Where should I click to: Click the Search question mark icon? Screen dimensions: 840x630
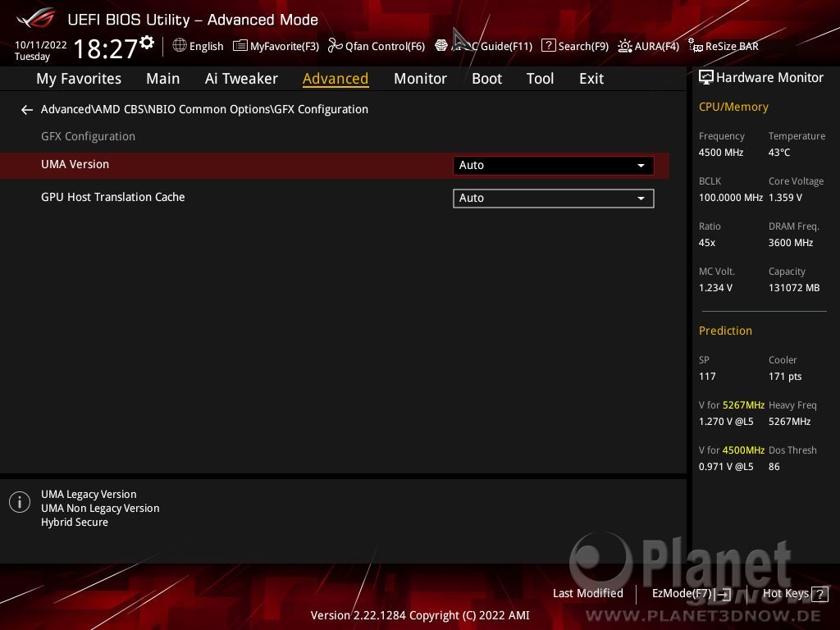click(x=549, y=46)
